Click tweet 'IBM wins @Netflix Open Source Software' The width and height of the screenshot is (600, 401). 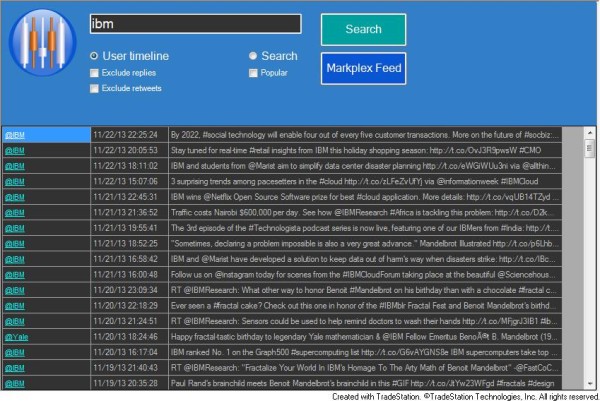365,197
